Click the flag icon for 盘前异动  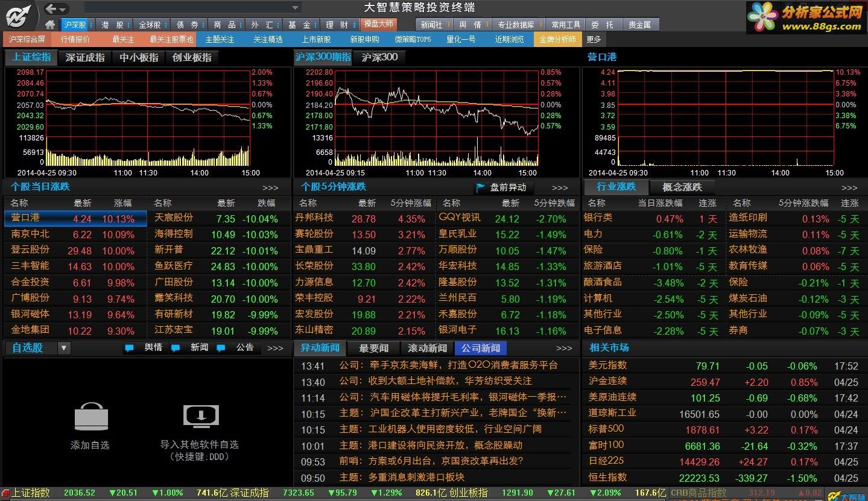[481, 187]
